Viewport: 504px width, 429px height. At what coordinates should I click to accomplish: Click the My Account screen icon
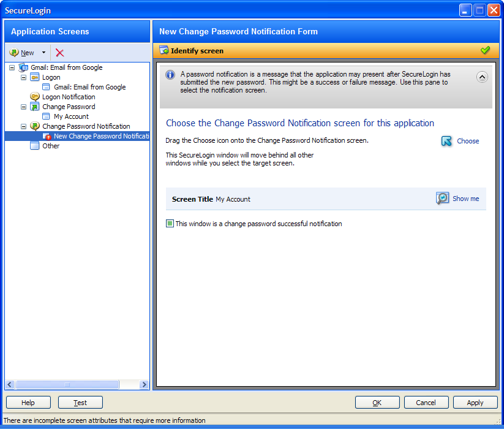click(x=47, y=116)
